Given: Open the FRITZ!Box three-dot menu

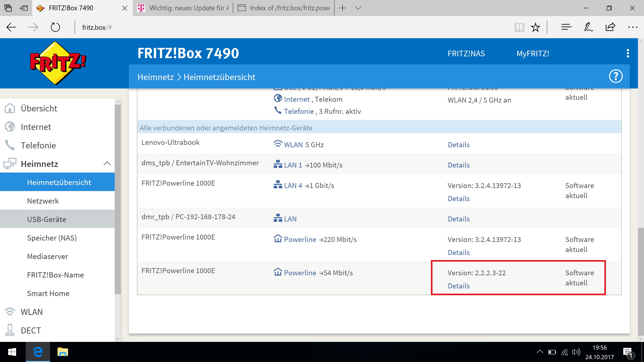Looking at the screenshot, I should pos(628,53).
